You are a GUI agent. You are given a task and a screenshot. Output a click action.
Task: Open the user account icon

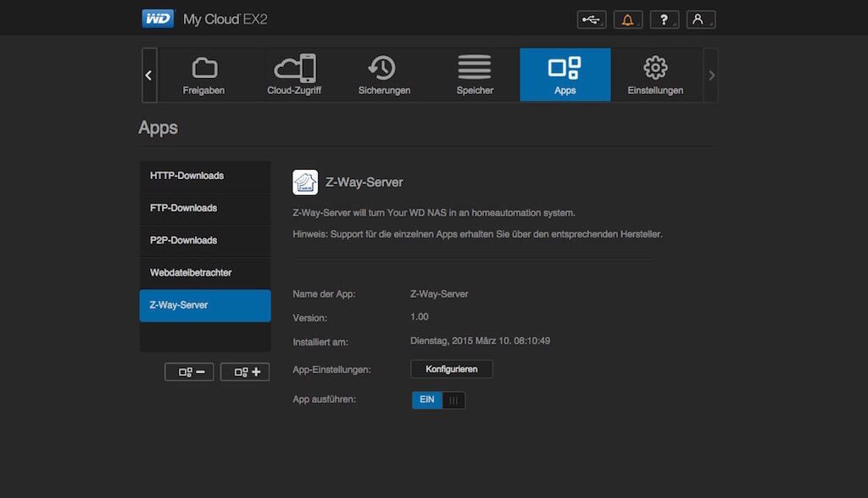(701, 20)
